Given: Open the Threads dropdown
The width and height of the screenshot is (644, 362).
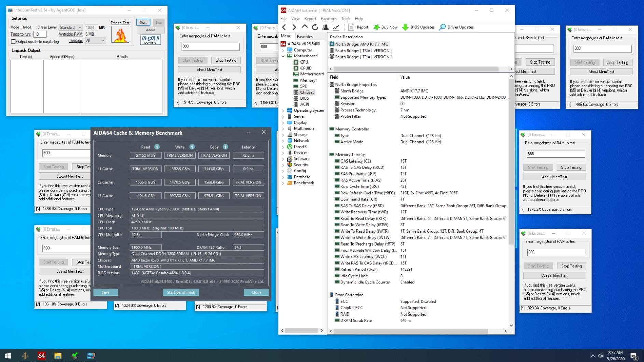Looking at the screenshot, I should [x=95, y=41].
